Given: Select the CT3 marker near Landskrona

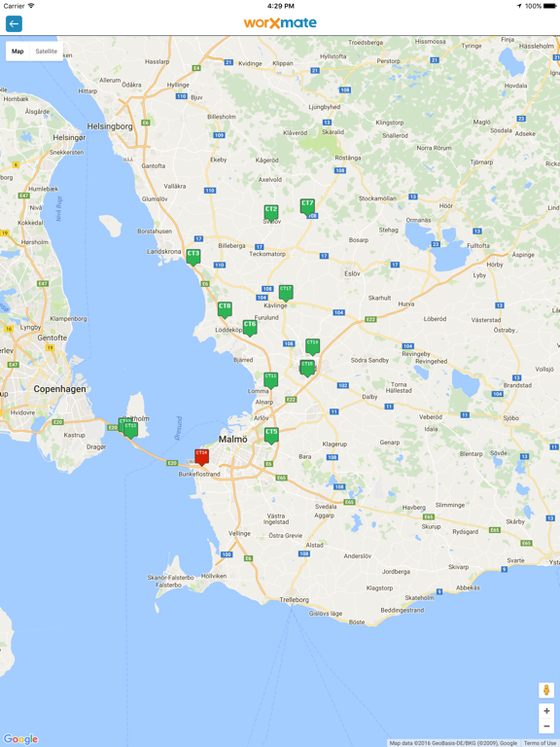Looking at the screenshot, I should pos(193,257).
